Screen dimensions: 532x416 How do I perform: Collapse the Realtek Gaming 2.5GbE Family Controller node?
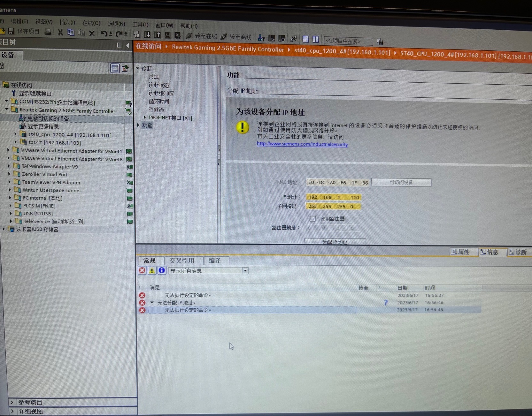(x=6, y=110)
